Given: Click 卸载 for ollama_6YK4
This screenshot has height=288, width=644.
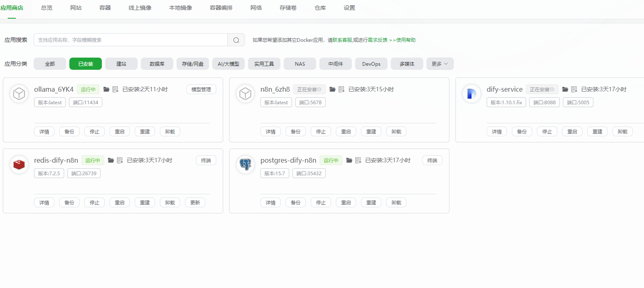Looking at the screenshot, I should pyautogui.click(x=170, y=131).
